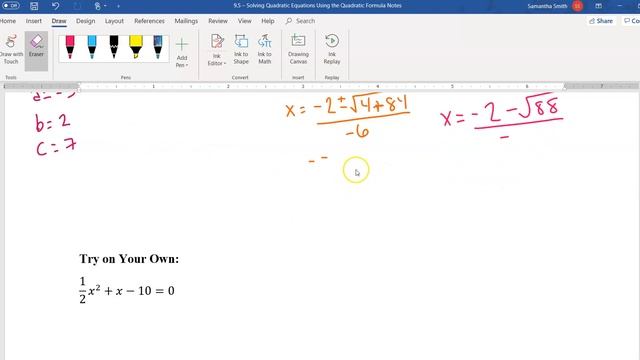Open the Add Pen menu
640x360 pixels.
pyautogui.click(x=182, y=52)
